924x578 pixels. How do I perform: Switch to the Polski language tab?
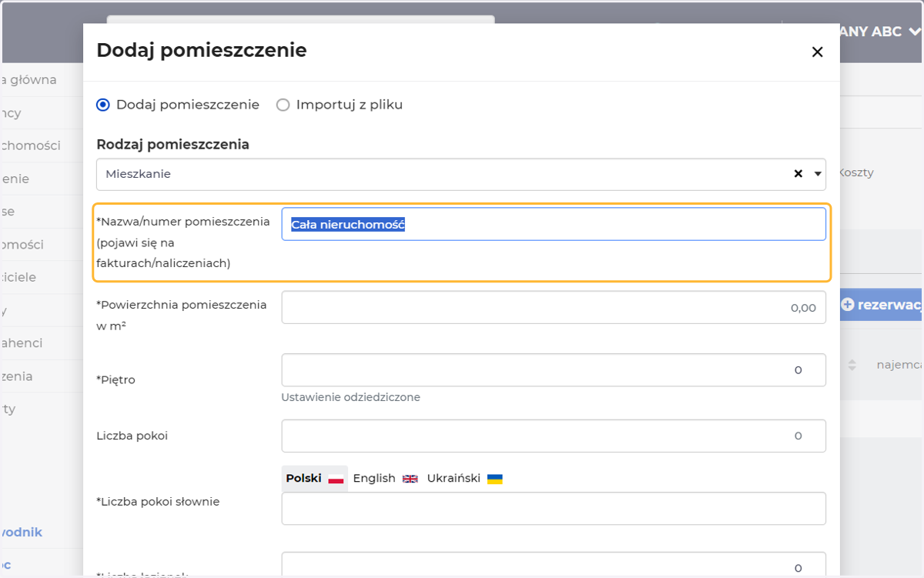[x=314, y=479]
